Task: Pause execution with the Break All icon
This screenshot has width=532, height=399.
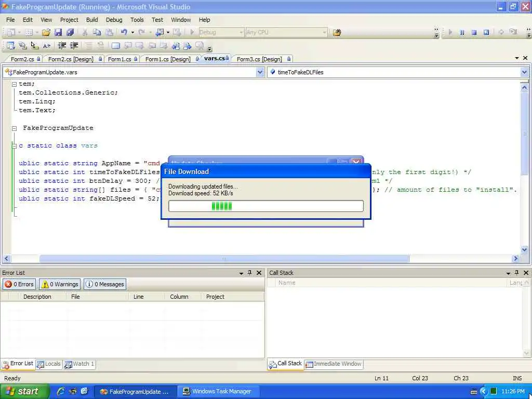Action: tap(462, 32)
